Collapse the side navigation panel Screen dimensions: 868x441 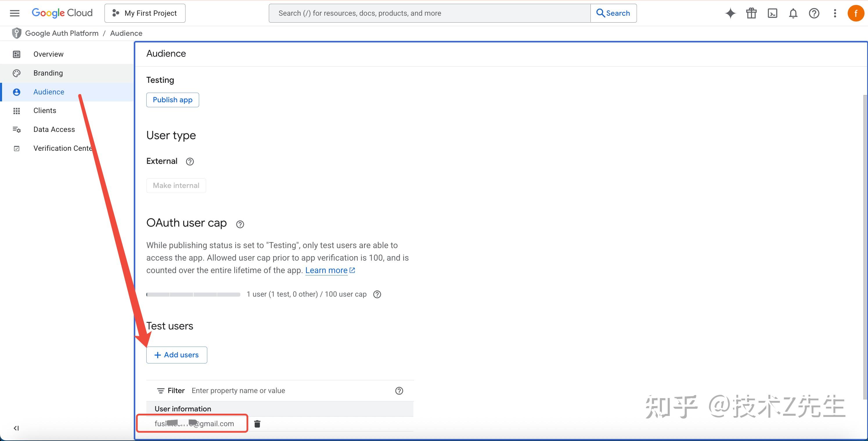(x=16, y=428)
